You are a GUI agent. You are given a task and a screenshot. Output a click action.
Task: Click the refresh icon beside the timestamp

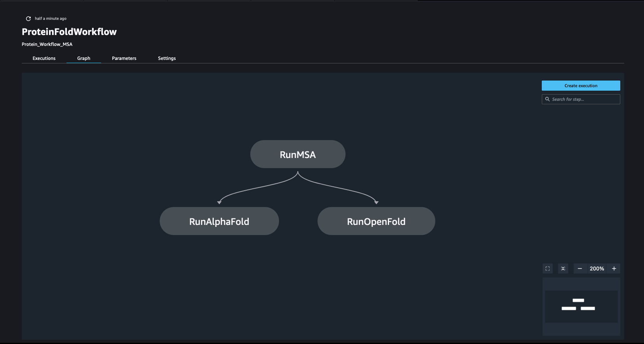(x=28, y=19)
